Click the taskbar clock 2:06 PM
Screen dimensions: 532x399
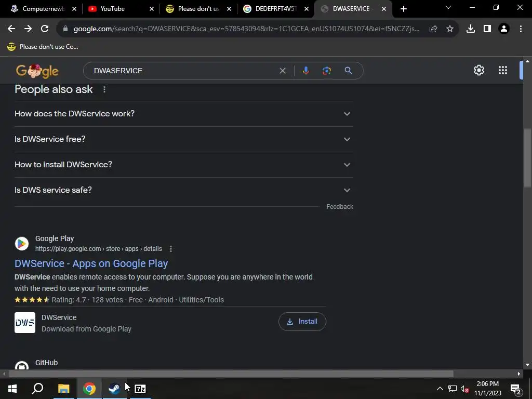pyautogui.click(x=487, y=384)
